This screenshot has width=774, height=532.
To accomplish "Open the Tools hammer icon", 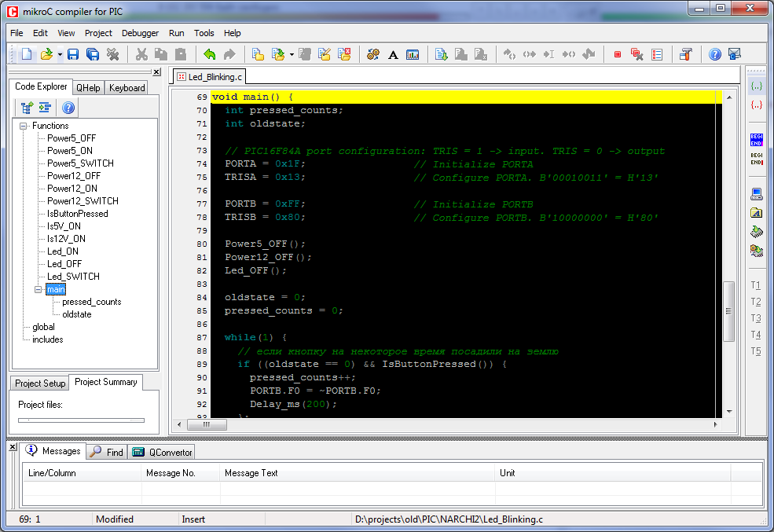I will click(686, 54).
